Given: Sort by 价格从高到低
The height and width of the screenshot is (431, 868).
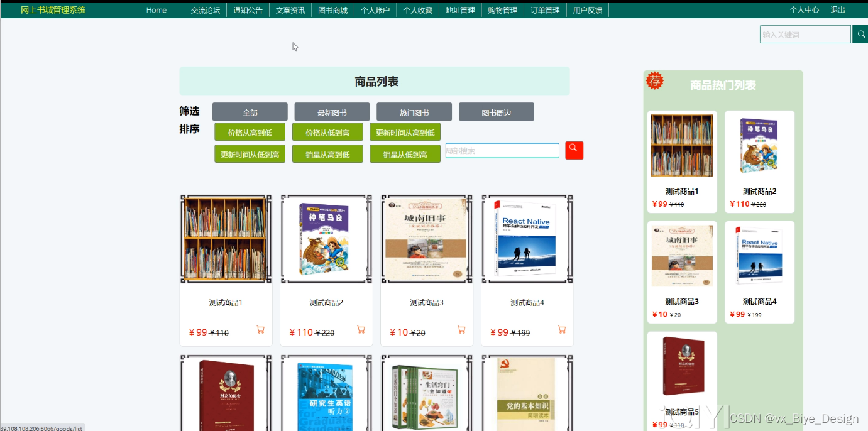Looking at the screenshot, I should tap(250, 132).
